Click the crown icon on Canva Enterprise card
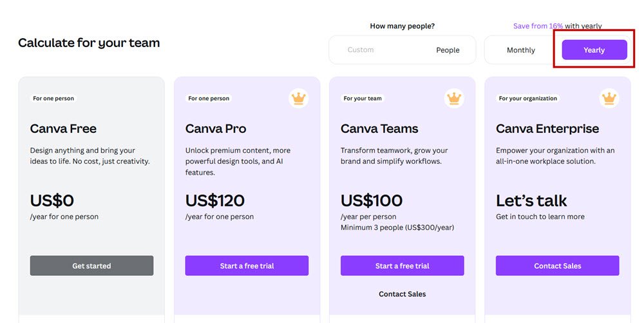Screen dimensions: 644x323 tap(609, 99)
